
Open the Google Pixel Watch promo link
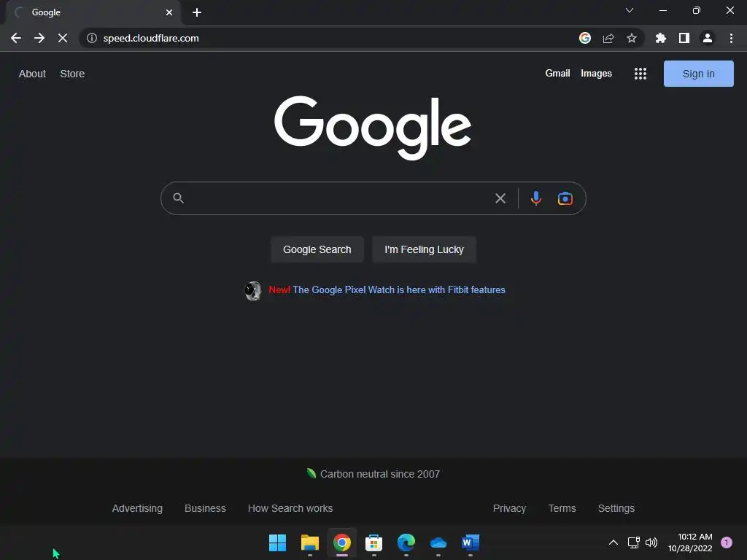click(399, 289)
